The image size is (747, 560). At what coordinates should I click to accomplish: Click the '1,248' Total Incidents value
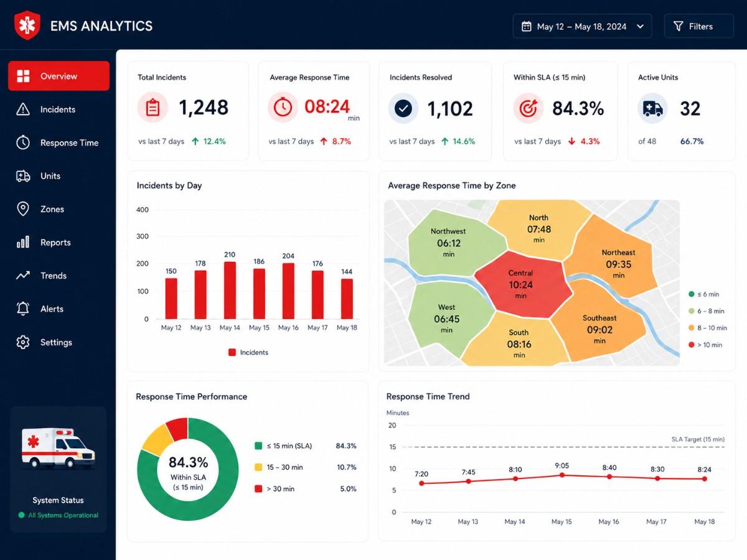pos(204,108)
